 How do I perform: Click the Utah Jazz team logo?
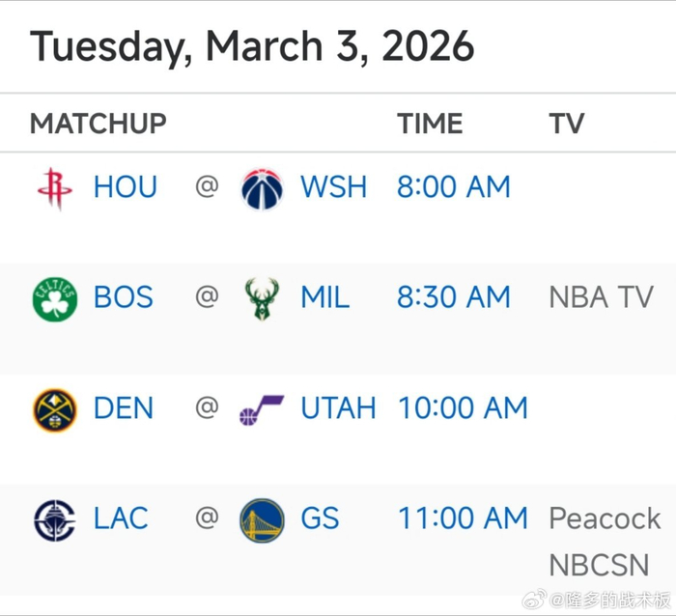click(x=262, y=409)
